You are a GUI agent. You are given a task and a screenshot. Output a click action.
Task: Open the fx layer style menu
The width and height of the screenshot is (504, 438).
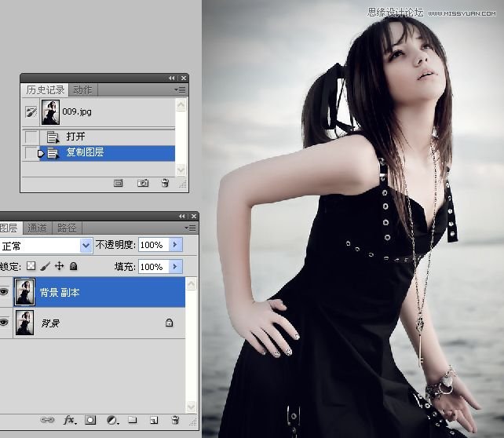coord(70,420)
